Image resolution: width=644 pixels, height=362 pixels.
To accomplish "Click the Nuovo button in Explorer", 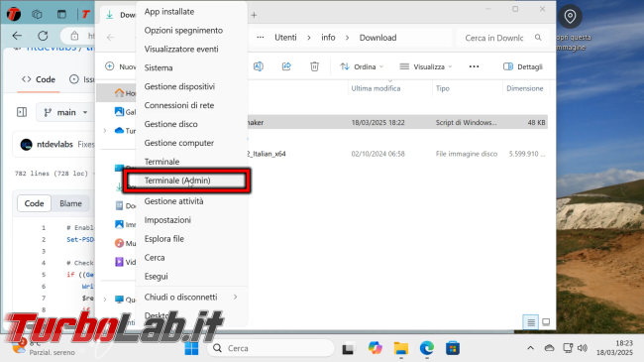I will 120,66.
